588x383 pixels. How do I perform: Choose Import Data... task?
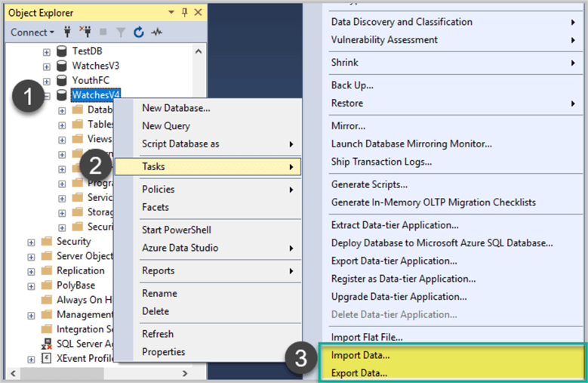452,355
